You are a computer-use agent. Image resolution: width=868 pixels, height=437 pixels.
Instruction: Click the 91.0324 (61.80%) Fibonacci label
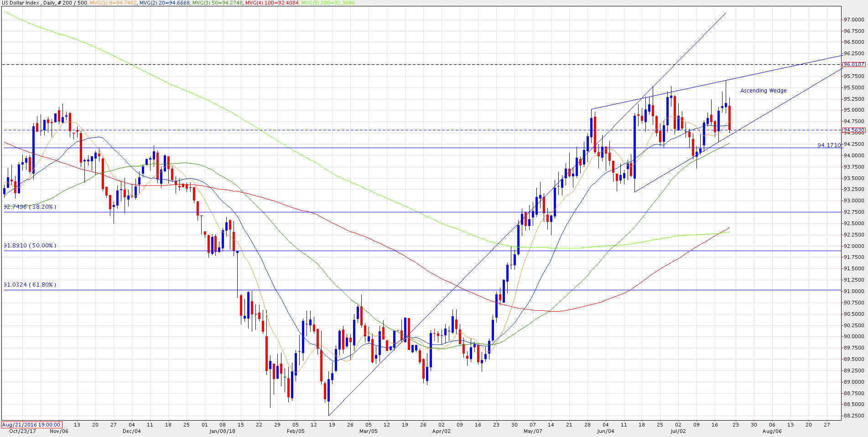[30, 284]
